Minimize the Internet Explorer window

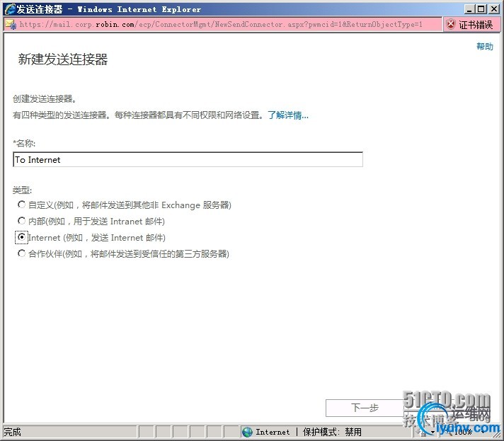[469, 9]
